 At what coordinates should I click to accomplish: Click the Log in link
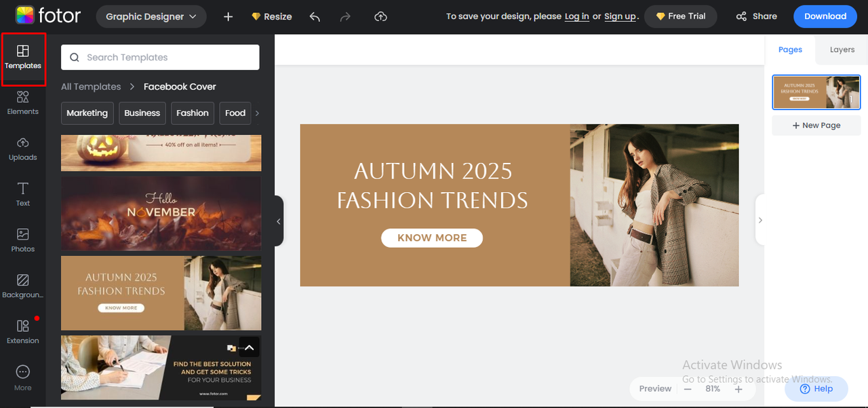click(576, 16)
